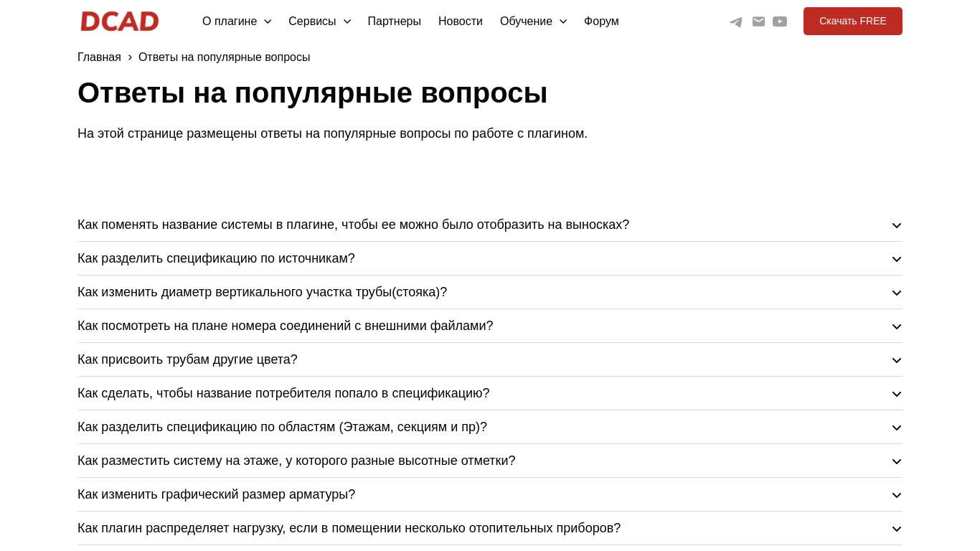Open the YouTube channel icon

[x=780, y=22]
